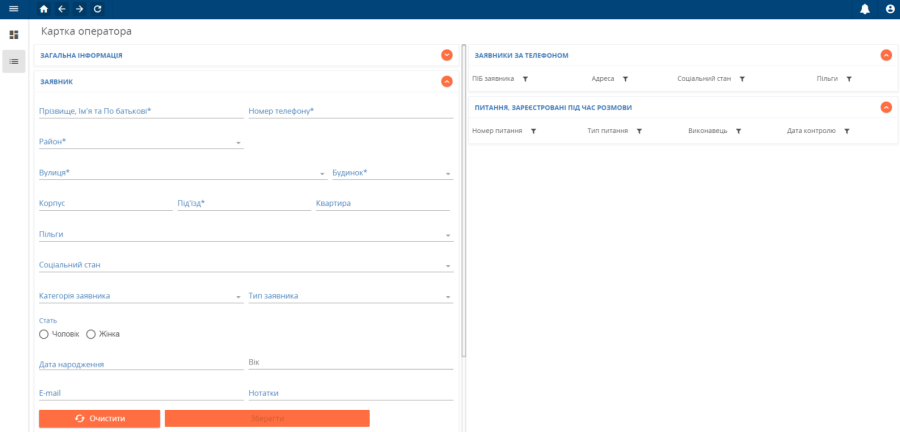Screen dimensions: 900x432
Task: Click the Тип питання column header
Action: point(607,131)
